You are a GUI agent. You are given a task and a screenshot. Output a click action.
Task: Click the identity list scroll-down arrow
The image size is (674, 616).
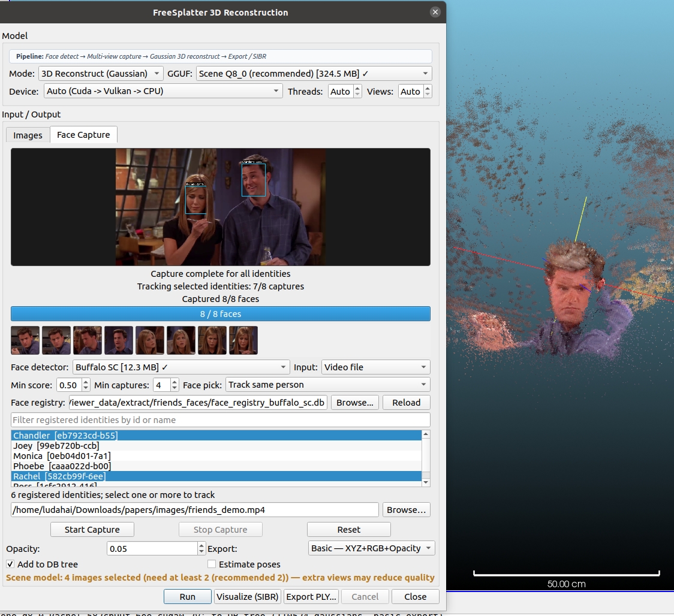tap(426, 482)
